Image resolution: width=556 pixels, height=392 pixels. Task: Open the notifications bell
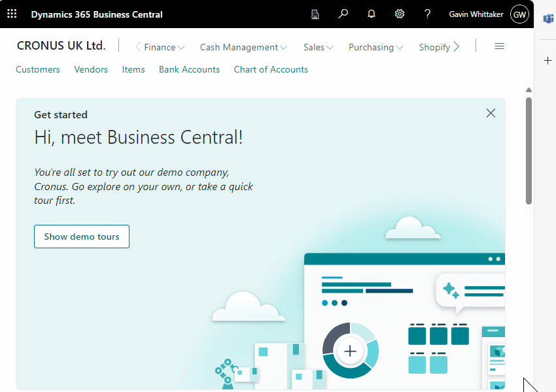[372, 14]
